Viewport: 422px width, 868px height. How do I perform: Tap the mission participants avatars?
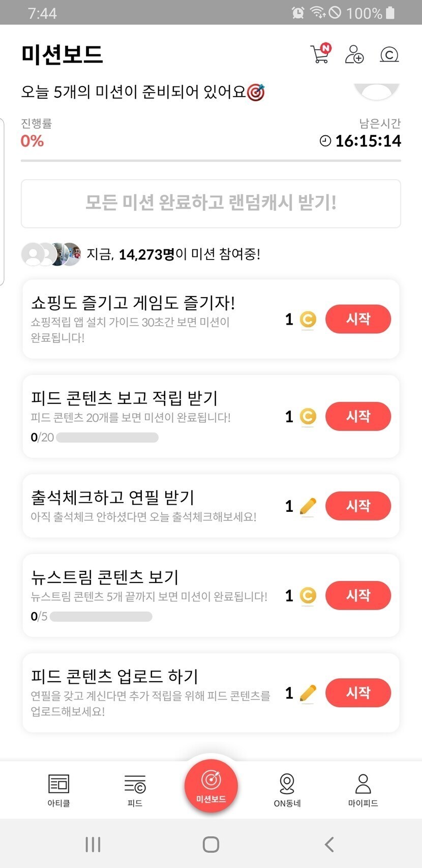point(51,254)
